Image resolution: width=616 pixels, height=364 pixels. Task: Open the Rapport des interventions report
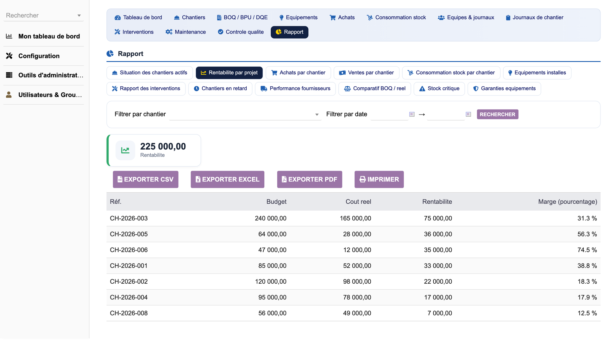(x=146, y=89)
